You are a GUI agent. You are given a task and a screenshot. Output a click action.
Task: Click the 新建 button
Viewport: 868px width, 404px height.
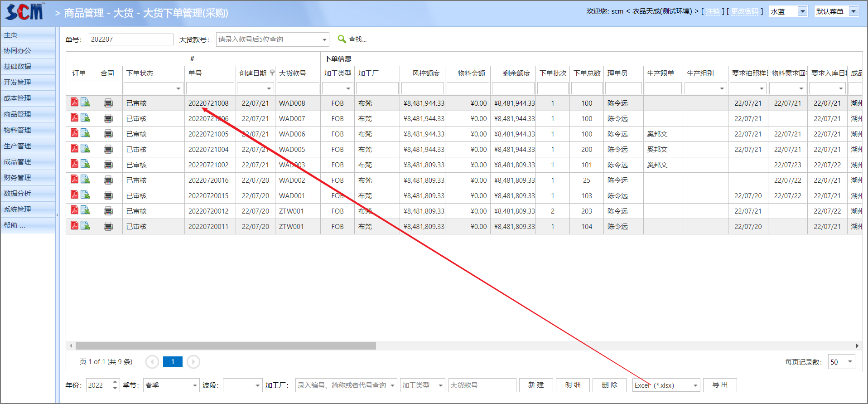pyautogui.click(x=535, y=385)
